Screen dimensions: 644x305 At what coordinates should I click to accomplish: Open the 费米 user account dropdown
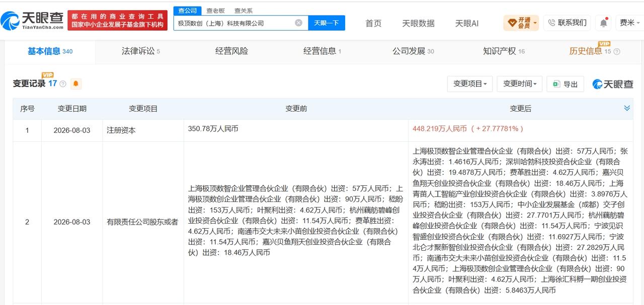click(630, 23)
